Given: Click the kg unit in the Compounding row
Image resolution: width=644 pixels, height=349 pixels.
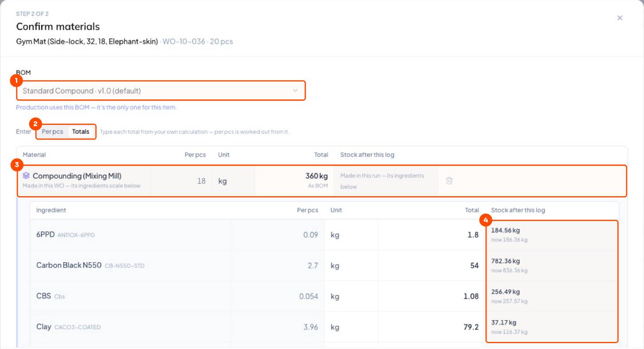Looking at the screenshot, I should pos(222,181).
